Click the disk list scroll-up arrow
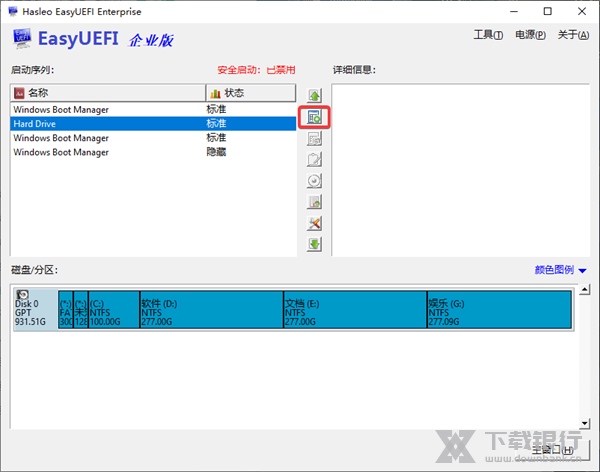Screen dimensions: 600x472 (x=584, y=290)
